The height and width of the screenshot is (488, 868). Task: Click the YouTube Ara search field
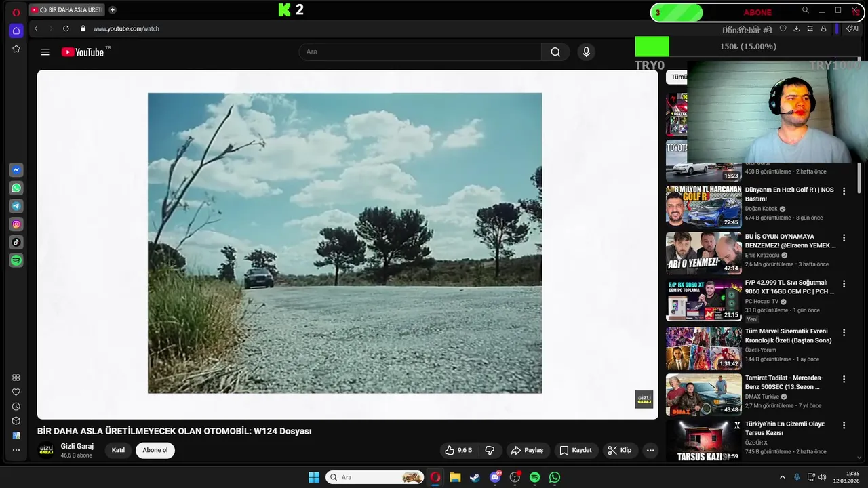pos(420,52)
